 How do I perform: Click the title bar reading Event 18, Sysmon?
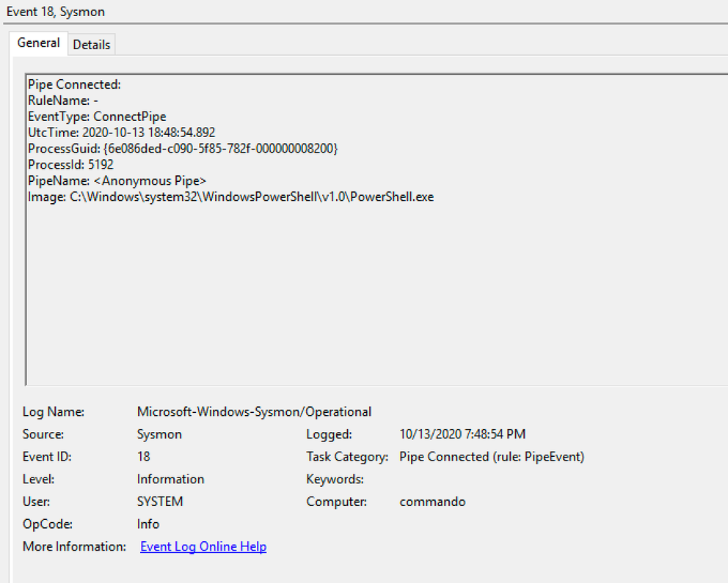click(x=55, y=12)
